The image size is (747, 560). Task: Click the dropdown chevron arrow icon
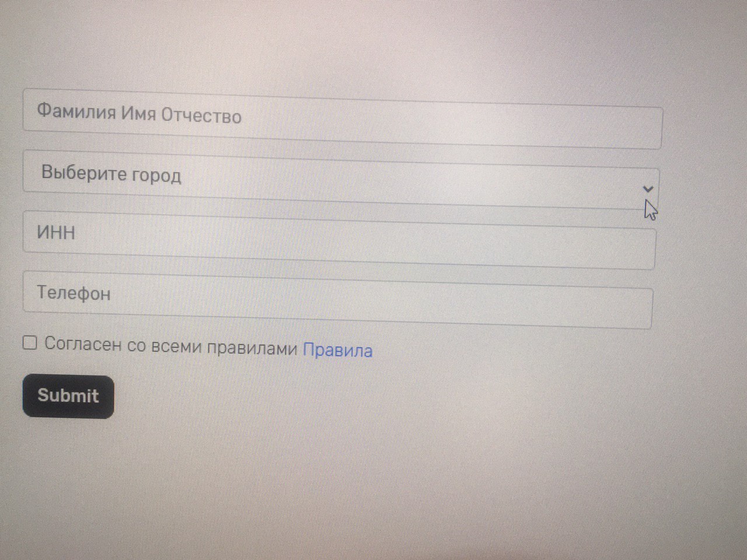pyautogui.click(x=647, y=189)
